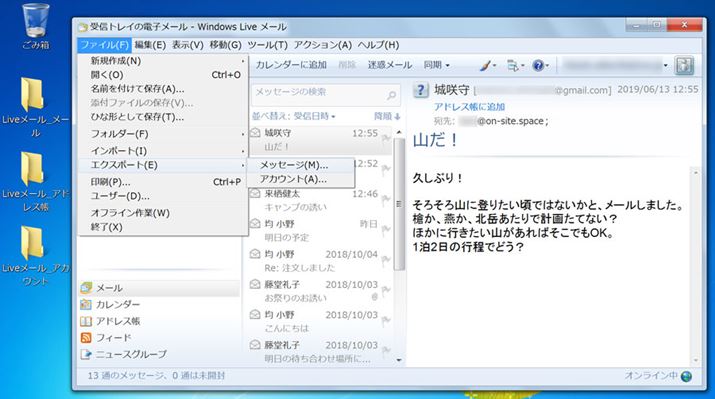Flag the お祭りのお誘い message

pyautogui.click(x=386, y=290)
